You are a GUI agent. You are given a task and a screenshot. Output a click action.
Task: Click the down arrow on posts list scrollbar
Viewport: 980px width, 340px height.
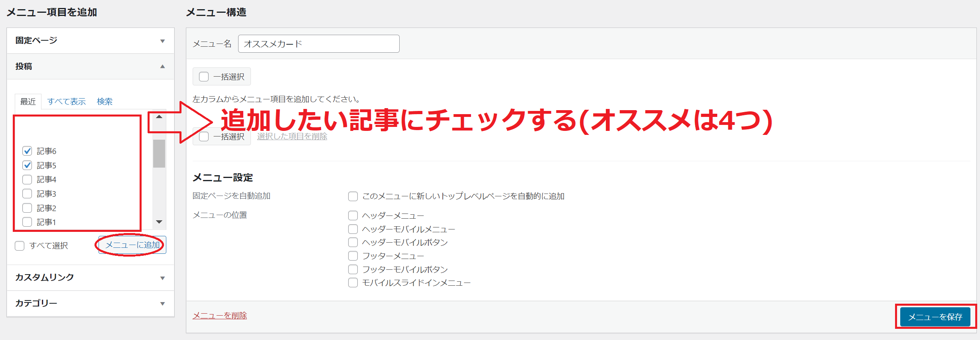[159, 222]
